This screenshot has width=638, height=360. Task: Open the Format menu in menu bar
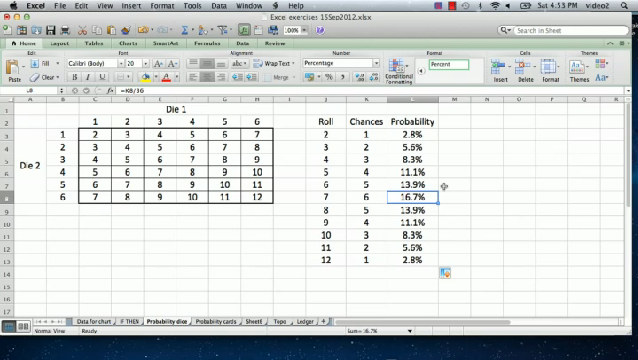162,6
